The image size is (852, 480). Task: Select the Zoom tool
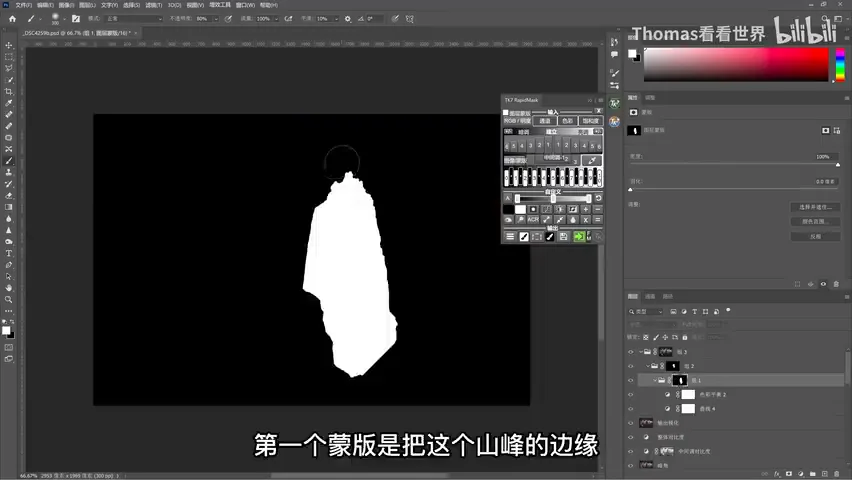click(x=9, y=300)
